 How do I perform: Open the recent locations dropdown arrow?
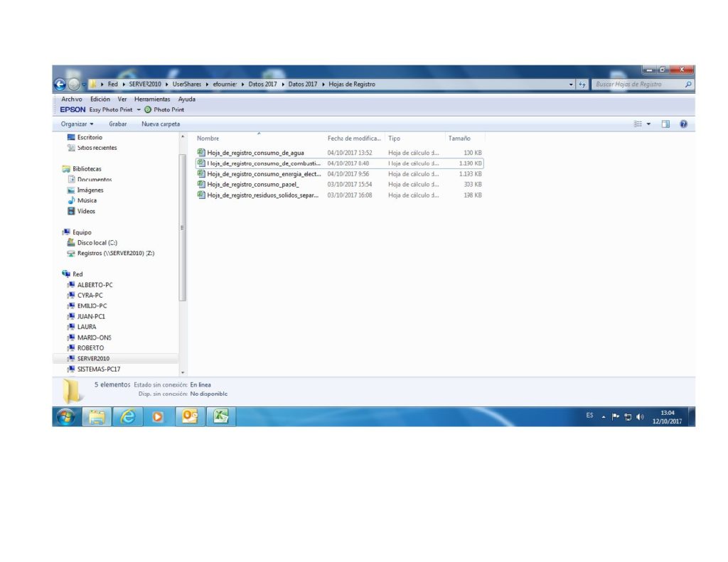tap(84, 85)
